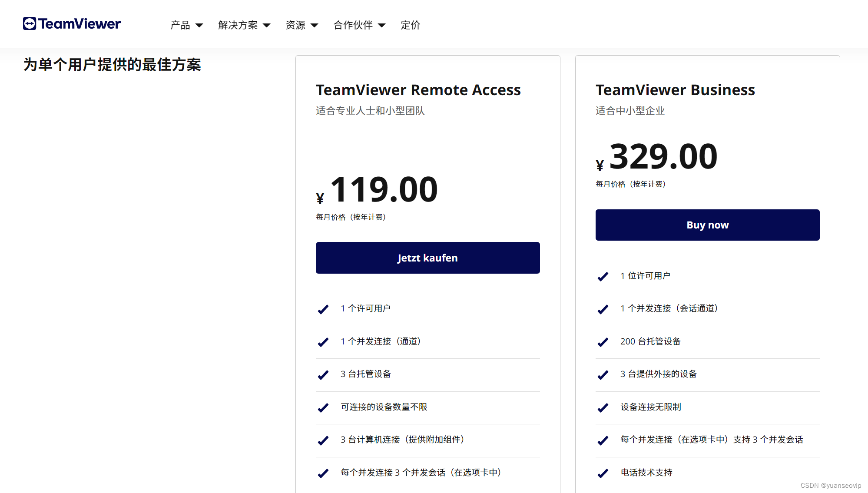Click checkmark beside 200 台托管设备
Viewport: 868px width, 493px height.
pos(603,342)
